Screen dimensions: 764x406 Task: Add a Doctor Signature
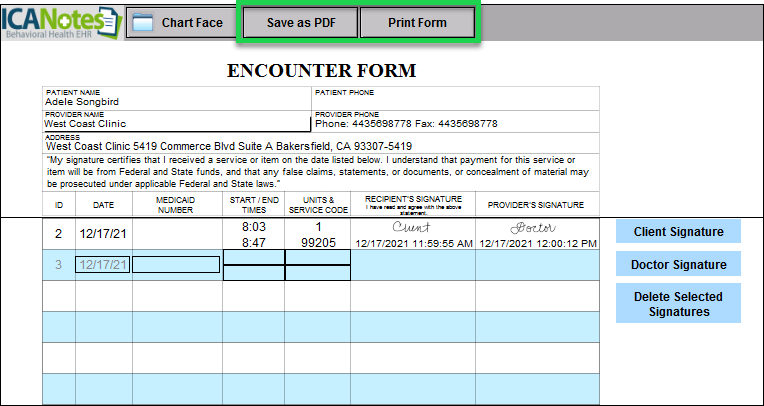(678, 265)
